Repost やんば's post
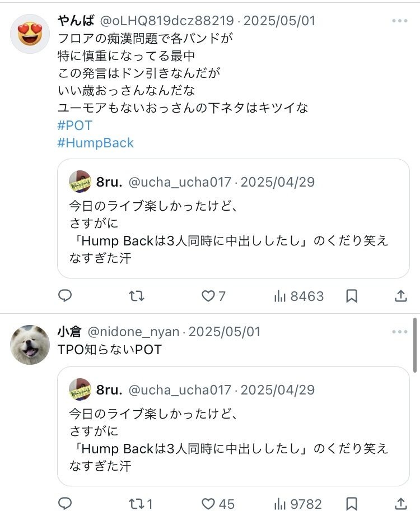This screenshot has height=520, width=420. [x=137, y=296]
